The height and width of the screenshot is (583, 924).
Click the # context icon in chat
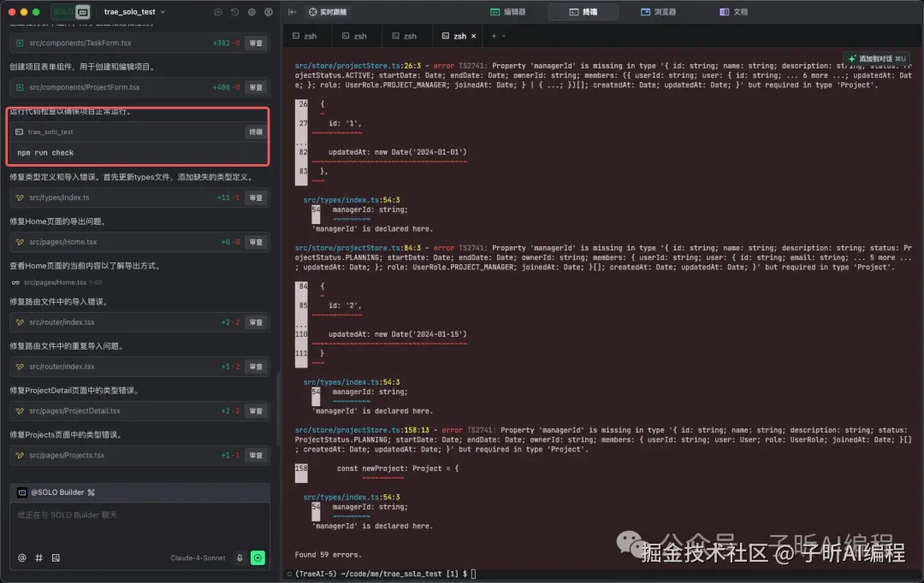[x=38, y=557]
